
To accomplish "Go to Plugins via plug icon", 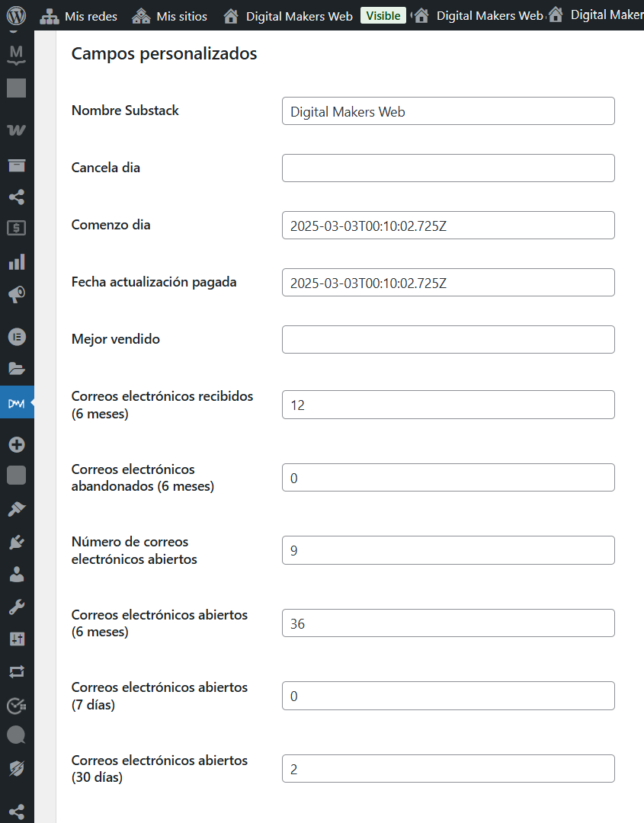I will click(x=17, y=542).
